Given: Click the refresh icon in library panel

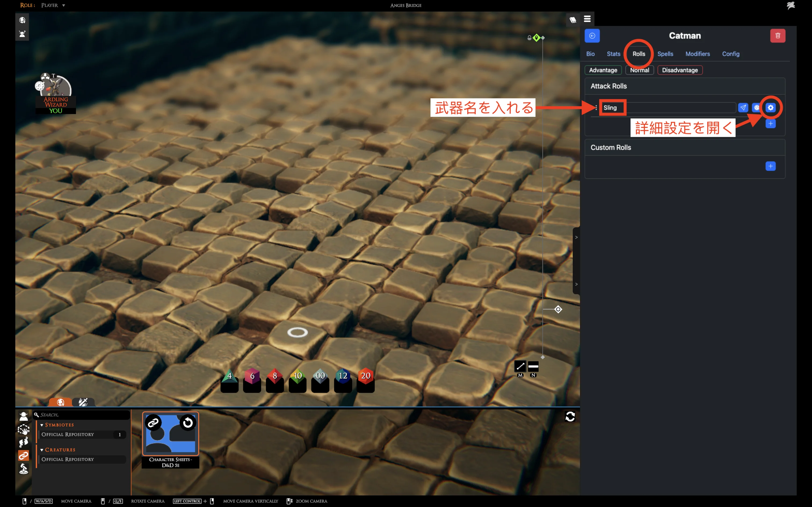Looking at the screenshot, I should coord(570,416).
